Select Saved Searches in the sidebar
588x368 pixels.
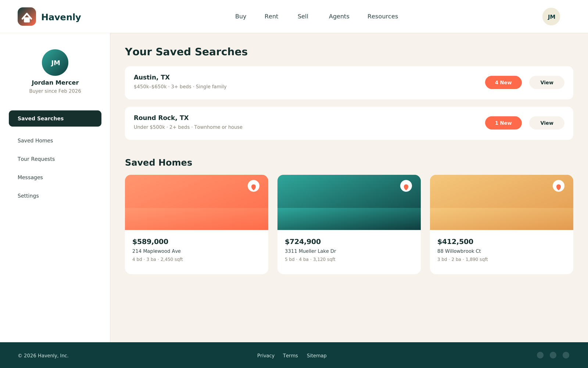coord(55,118)
